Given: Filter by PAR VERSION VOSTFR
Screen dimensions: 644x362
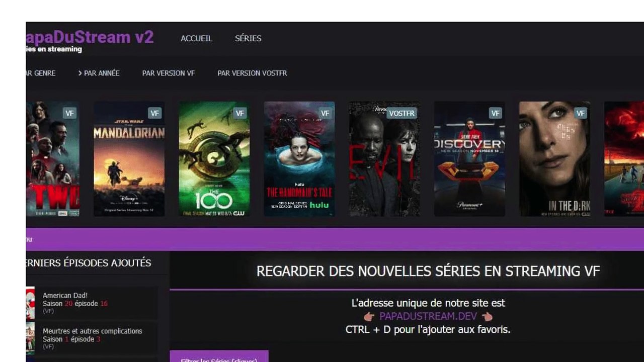Looking at the screenshot, I should click(x=252, y=73).
